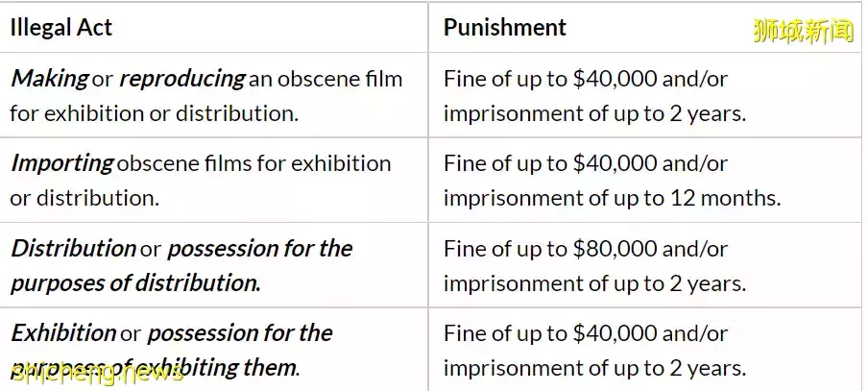This screenshot has width=868, height=391.
Task: Click the yellow 狮城新闻 watermark
Action: (803, 31)
